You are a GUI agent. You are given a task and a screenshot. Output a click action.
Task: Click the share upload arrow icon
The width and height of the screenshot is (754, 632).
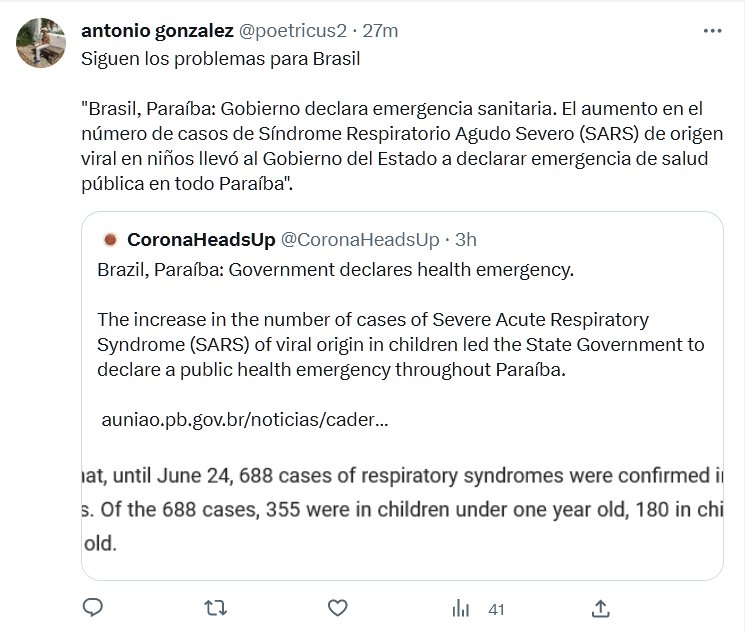600,607
